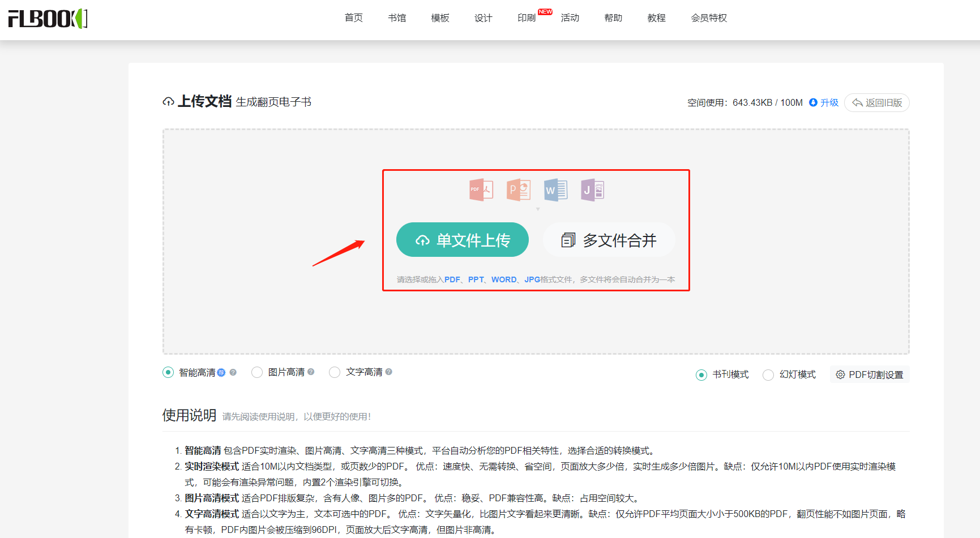This screenshot has height=538, width=980.
Task: Click the 图片高清模式 instruction text
Action: point(212,498)
